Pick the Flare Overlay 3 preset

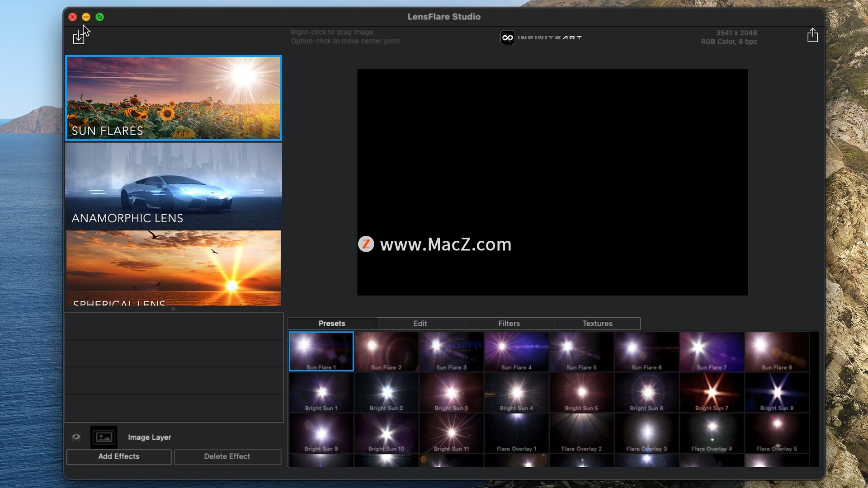point(647,433)
